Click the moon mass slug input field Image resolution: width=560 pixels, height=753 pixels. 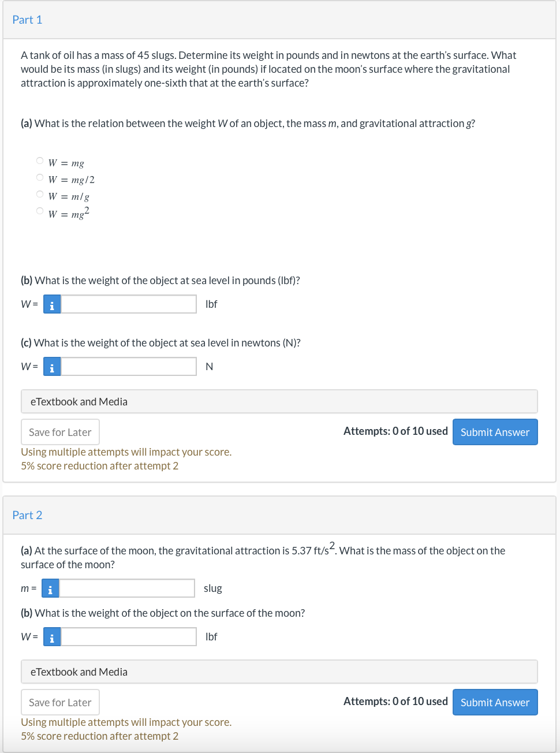(127, 588)
